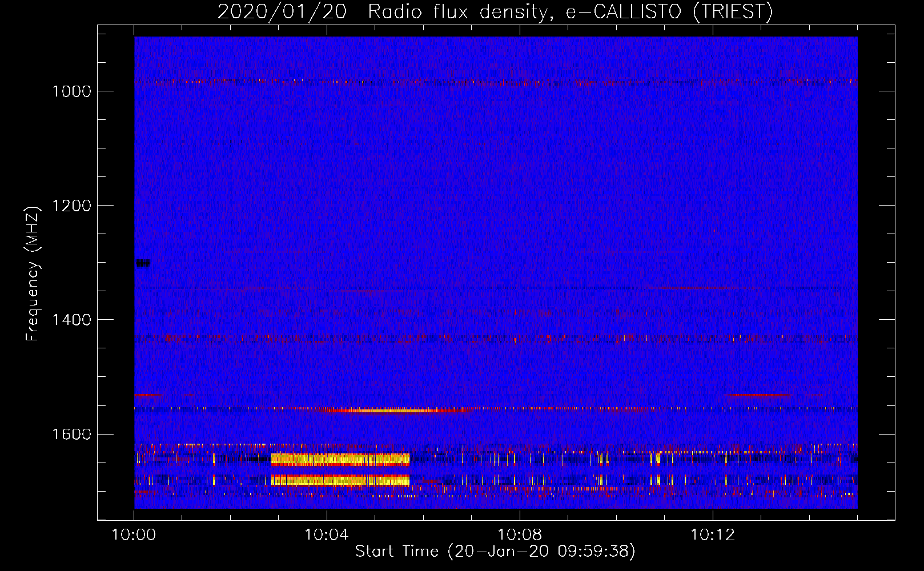Click the 1000 frequency tick label
Viewport: 924px width, 571px height.
coord(72,91)
